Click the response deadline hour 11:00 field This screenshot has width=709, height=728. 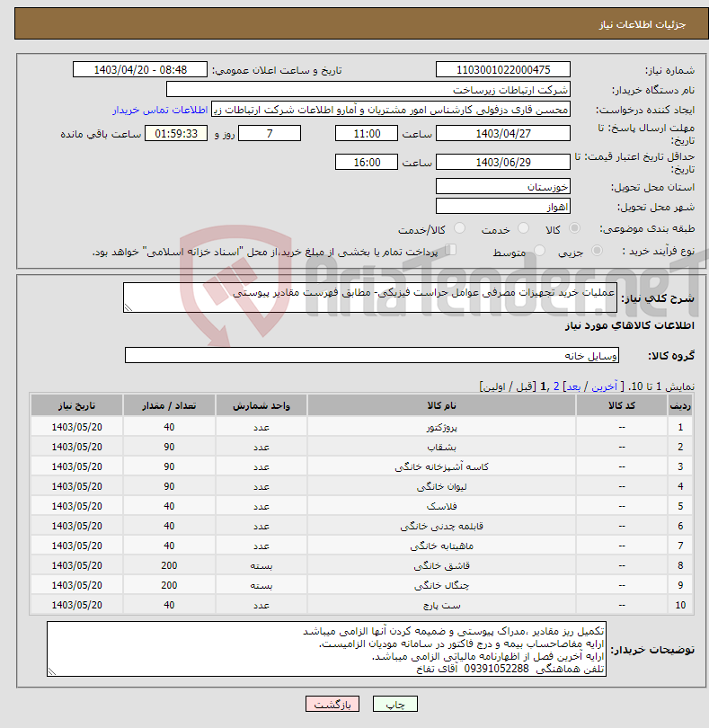coord(367,134)
